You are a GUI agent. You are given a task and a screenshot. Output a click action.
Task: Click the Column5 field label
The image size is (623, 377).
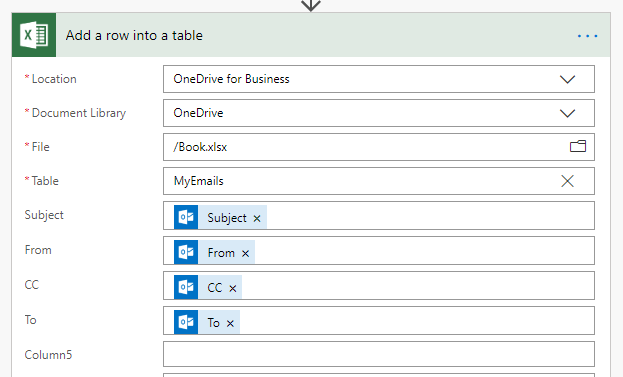[48, 355]
